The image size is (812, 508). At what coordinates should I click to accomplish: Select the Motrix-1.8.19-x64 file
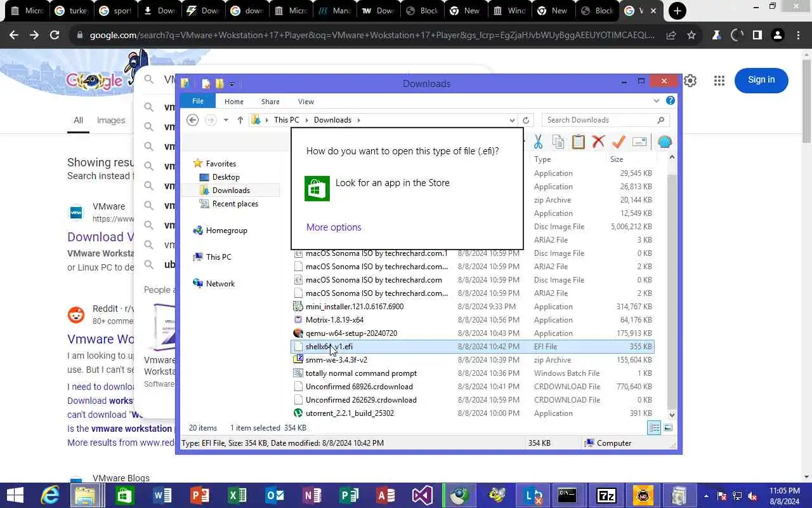[x=473, y=320]
